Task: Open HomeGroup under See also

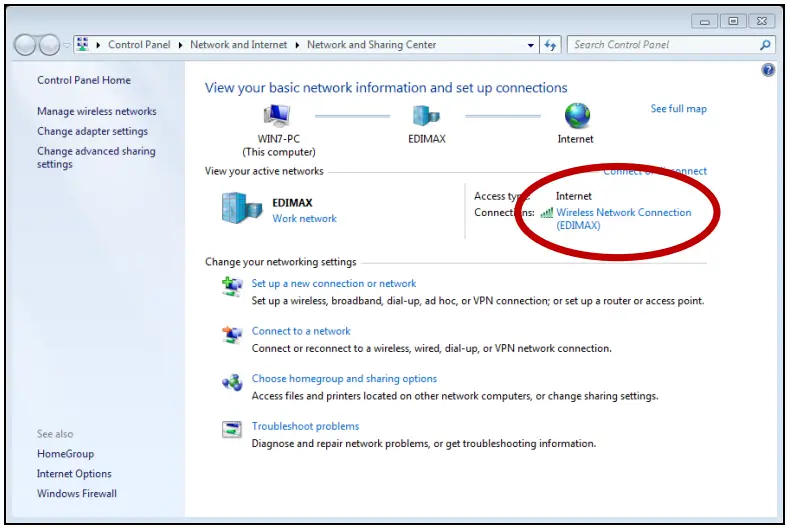Action: pyautogui.click(x=65, y=454)
